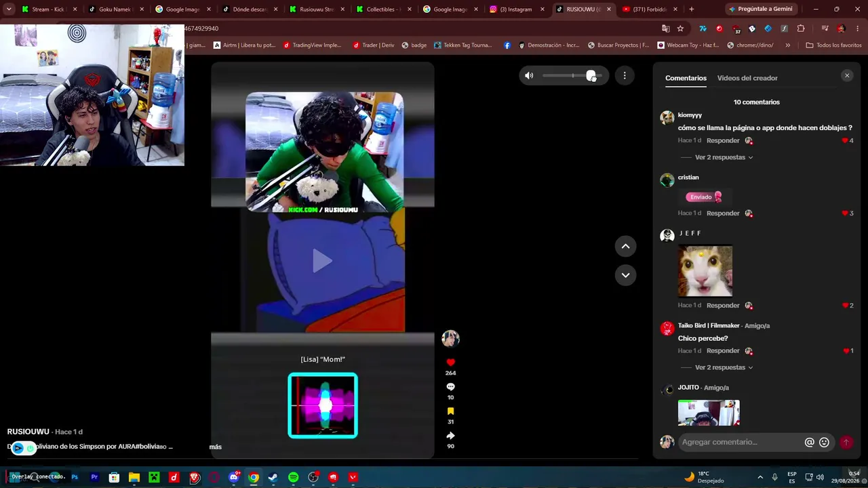This screenshot has width=868, height=488.
Task: Open comments via the speech bubble icon
Action: coord(450,387)
